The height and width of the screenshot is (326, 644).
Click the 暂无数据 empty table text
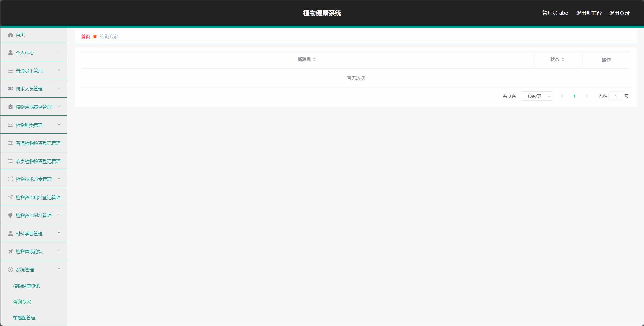pyautogui.click(x=356, y=78)
